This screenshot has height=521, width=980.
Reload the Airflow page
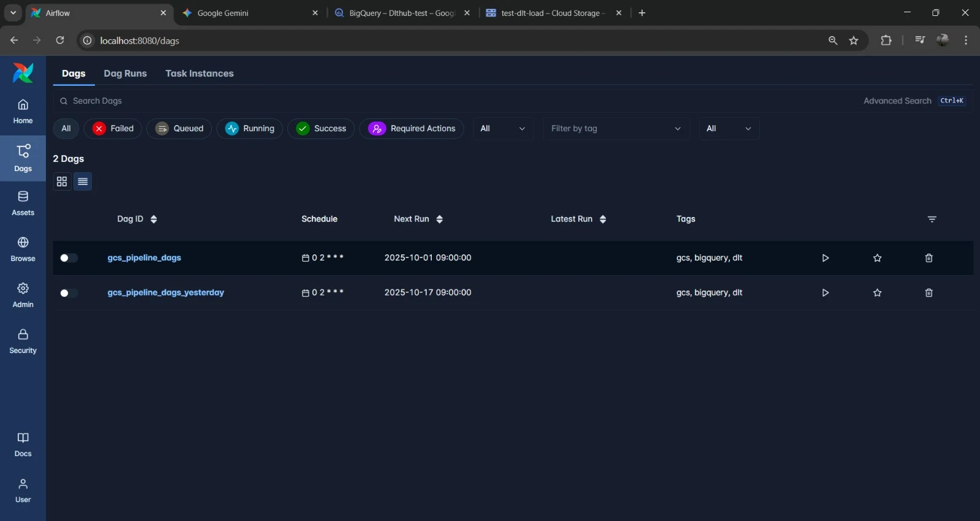(60, 40)
